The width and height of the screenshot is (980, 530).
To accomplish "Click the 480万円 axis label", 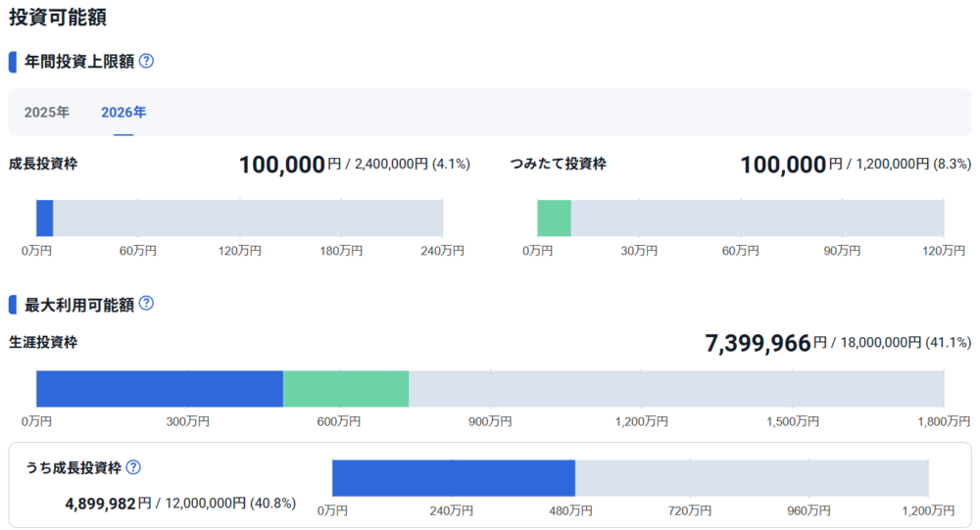I will (569, 510).
